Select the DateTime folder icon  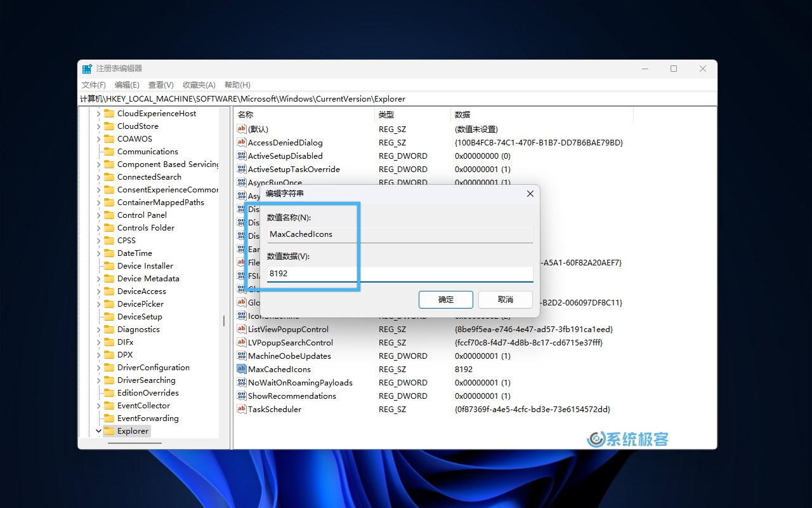pyautogui.click(x=108, y=253)
